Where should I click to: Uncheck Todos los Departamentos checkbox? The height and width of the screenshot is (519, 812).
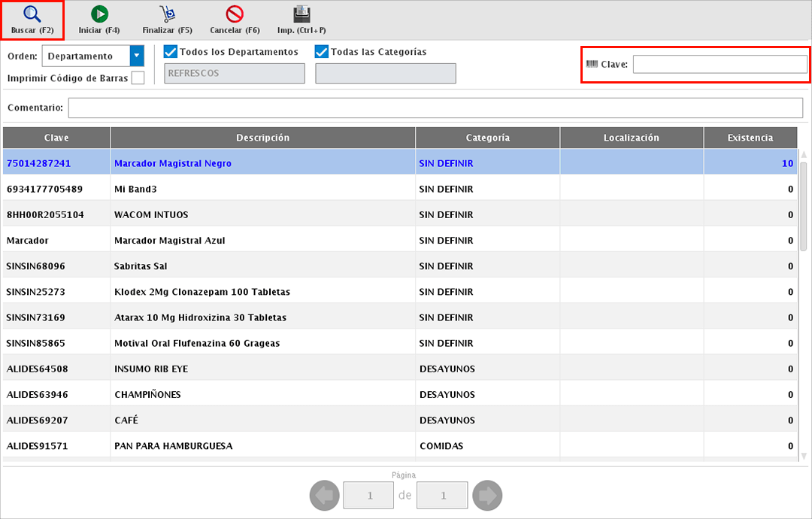[171, 52]
